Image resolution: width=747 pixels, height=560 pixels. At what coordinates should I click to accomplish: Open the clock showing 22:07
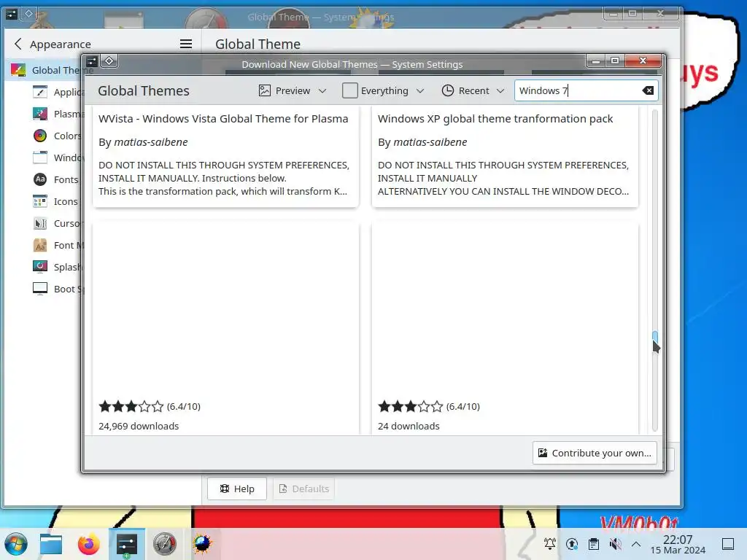(678, 544)
